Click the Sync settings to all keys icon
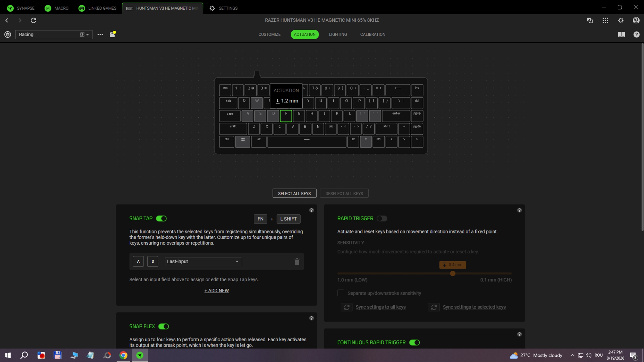644x362 pixels. tap(346, 307)
